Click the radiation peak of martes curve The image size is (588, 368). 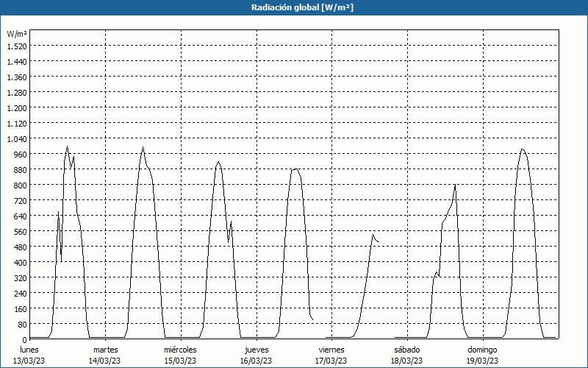pyautogui.click(x=143, y=147)
